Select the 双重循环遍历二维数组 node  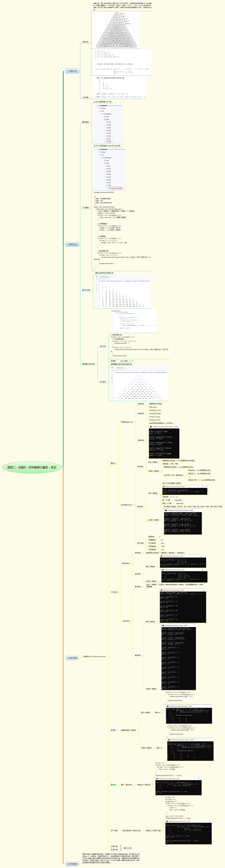128,730
